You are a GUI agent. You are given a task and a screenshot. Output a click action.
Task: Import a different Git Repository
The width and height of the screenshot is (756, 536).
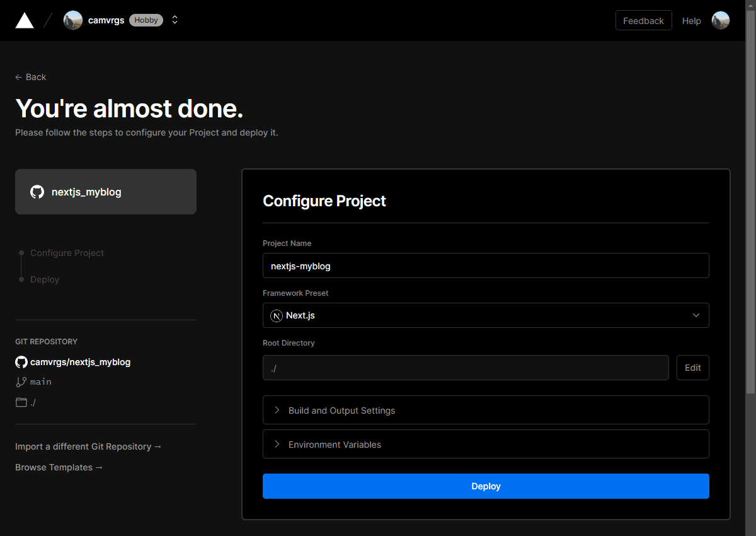[x=88, y=446]
